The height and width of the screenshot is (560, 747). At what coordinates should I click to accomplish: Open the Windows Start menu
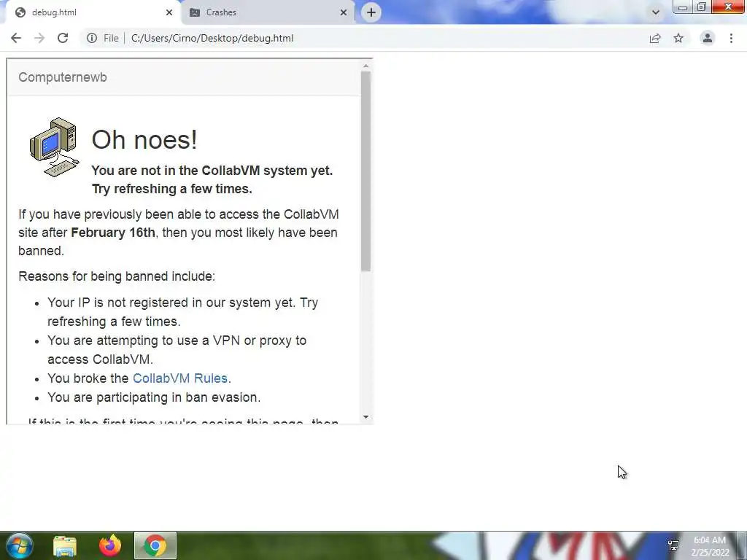(19, 545)
